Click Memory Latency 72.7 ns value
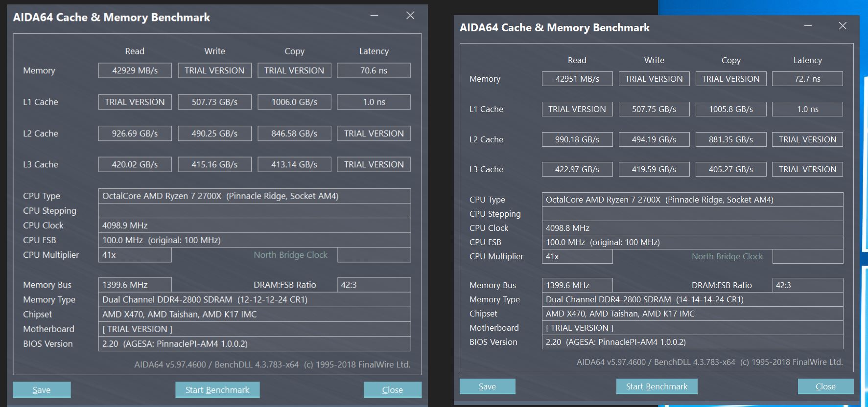This screenshot has width=868, height=407. click(808, 79)
